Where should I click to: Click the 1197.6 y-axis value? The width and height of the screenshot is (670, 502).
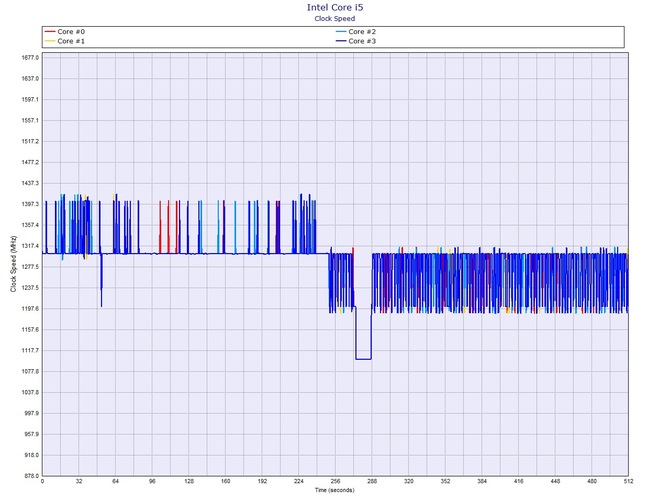pyautogui.click(x=30, y=309)
